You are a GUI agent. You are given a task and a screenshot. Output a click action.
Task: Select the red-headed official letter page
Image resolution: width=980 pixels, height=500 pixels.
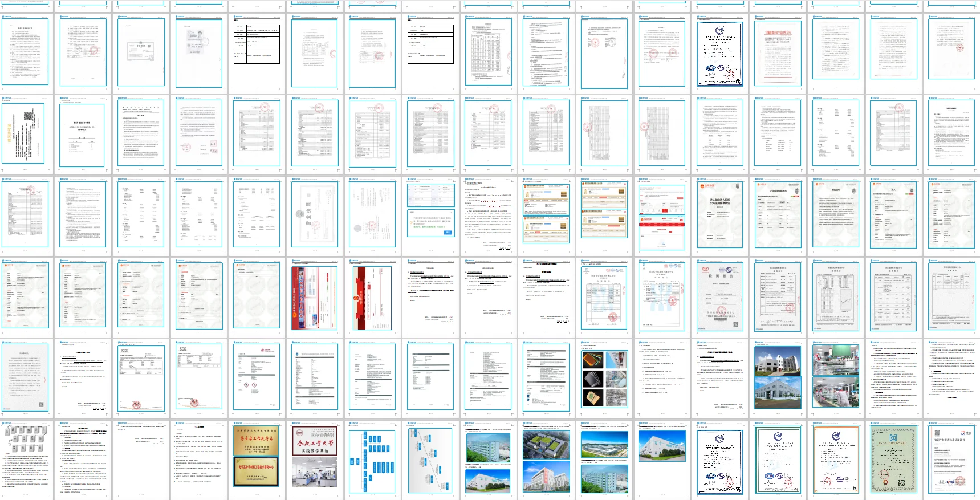[778, 52]
